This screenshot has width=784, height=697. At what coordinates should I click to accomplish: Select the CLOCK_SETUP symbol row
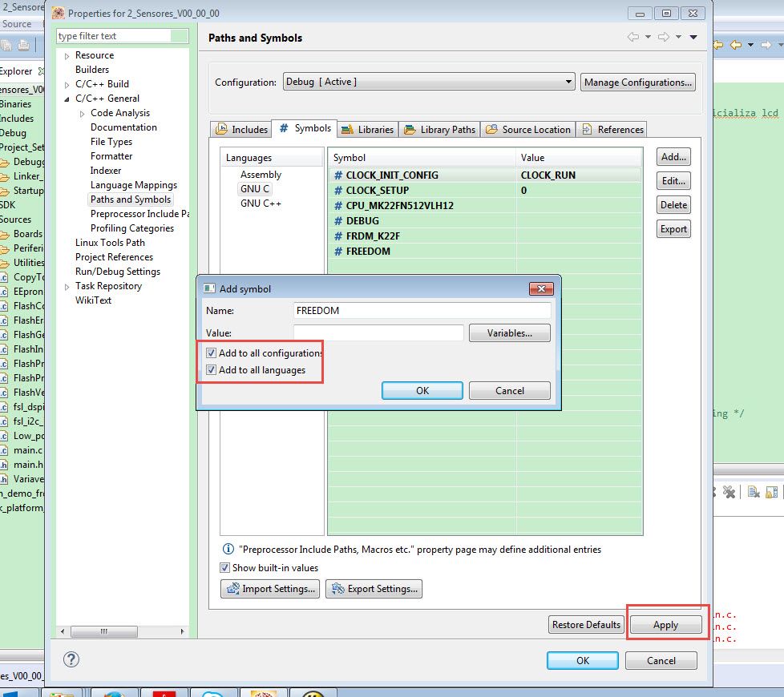(x=484, y=191)
